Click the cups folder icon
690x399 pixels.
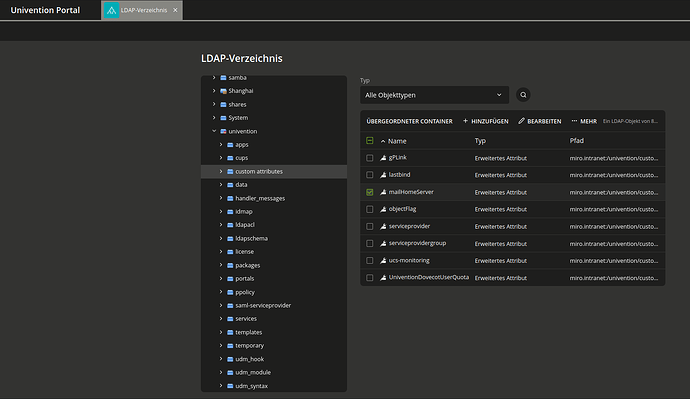[x=230, y=158]
